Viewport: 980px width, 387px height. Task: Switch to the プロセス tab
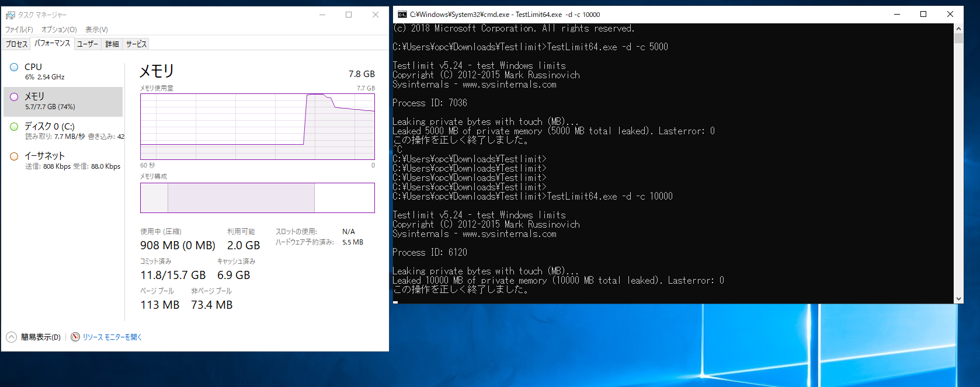coord(16,44)
